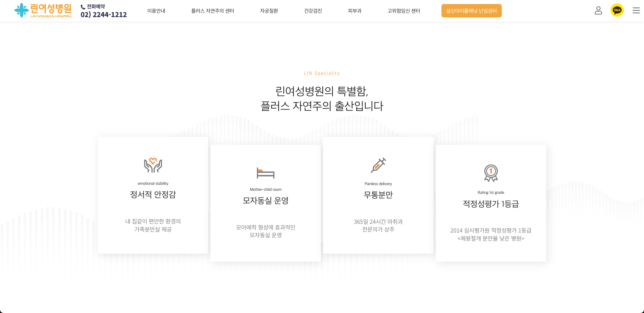
Task: Click the 전화예약 label
Action: [96, 7]
